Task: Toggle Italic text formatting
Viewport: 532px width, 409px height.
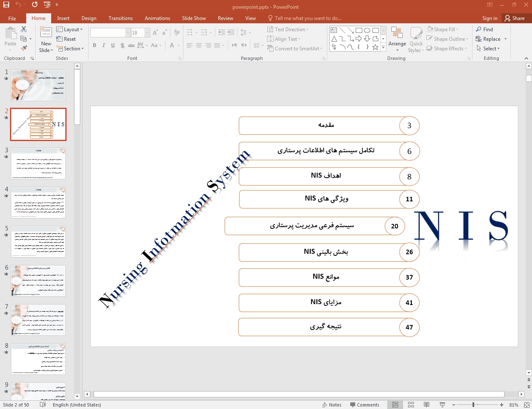Action: point(104,45)
